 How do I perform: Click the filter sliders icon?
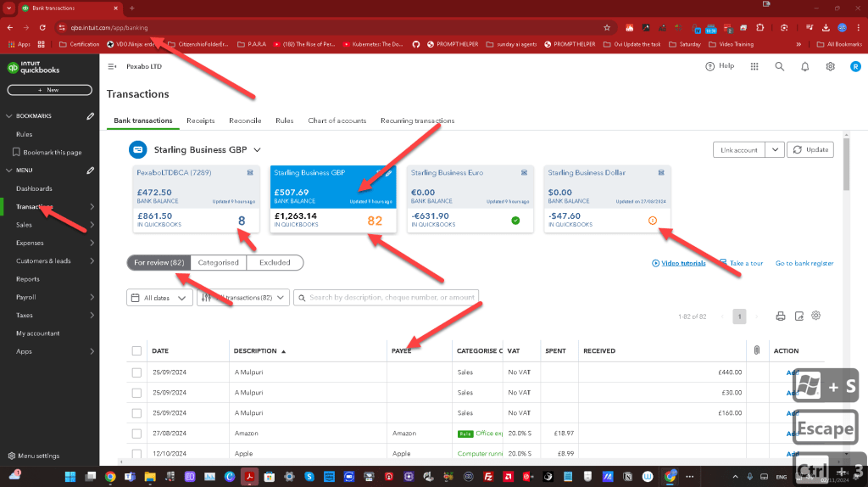[x=206, y=298]
